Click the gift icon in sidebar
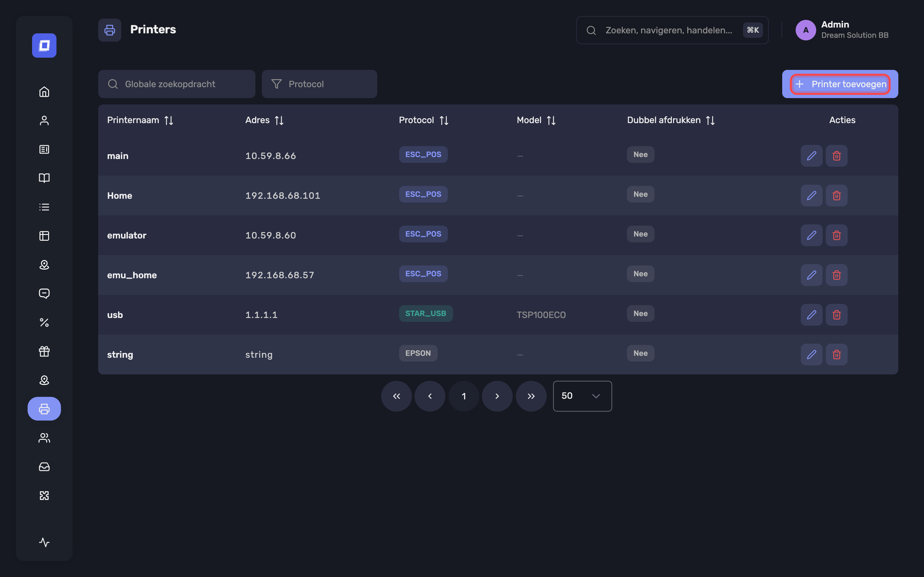This screenshot has width=924, height=577. pyautogui.click(x=44, y=351)
